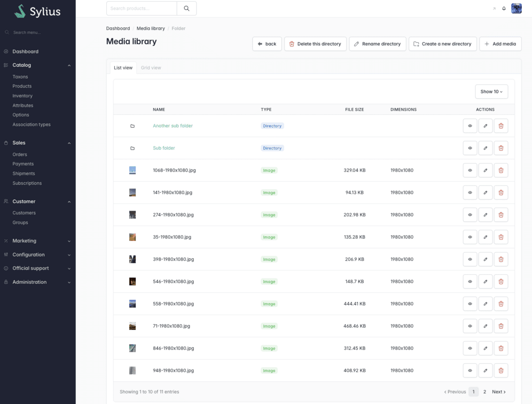This screenshot has width=532, height=404.
Task: Delete 948-1980x1080.jpg using its trash icon
Action: [501, 371]
